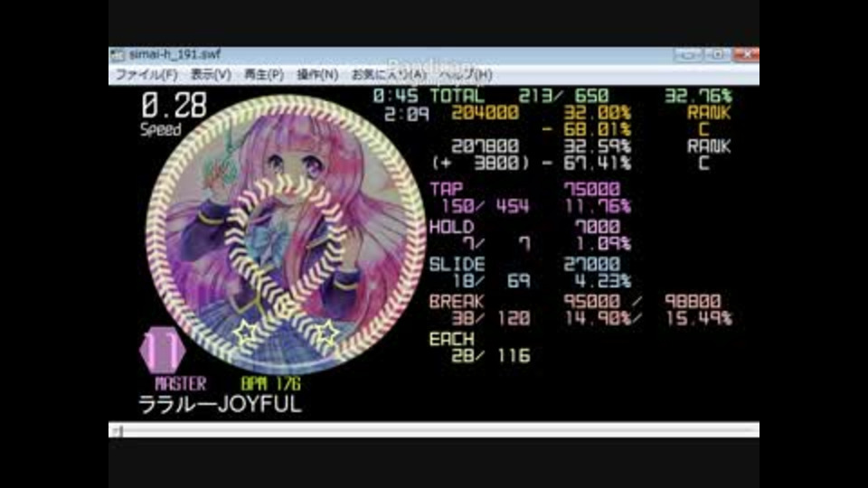
Task: Click the 2:09 song length time
Action: tap(407, 115)
